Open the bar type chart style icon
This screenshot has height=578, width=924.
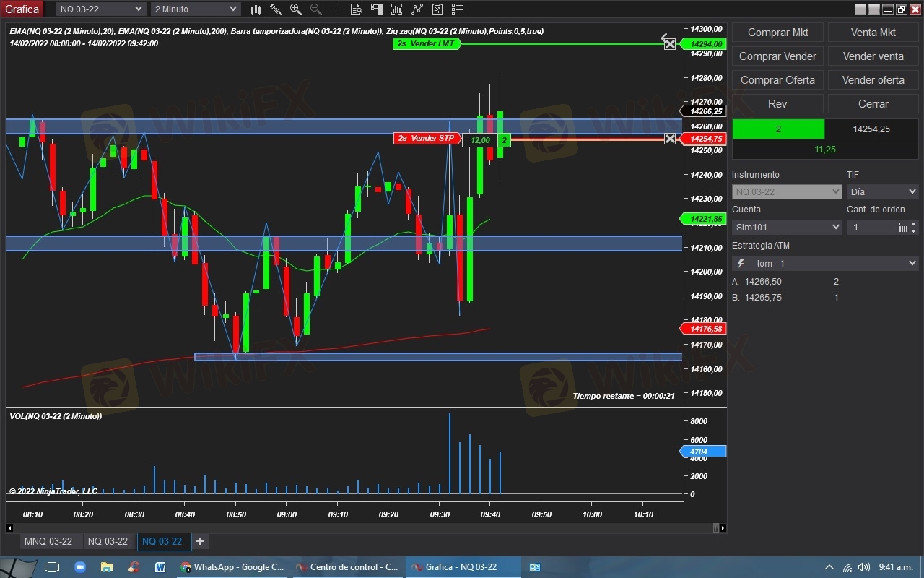coord(256,9)
